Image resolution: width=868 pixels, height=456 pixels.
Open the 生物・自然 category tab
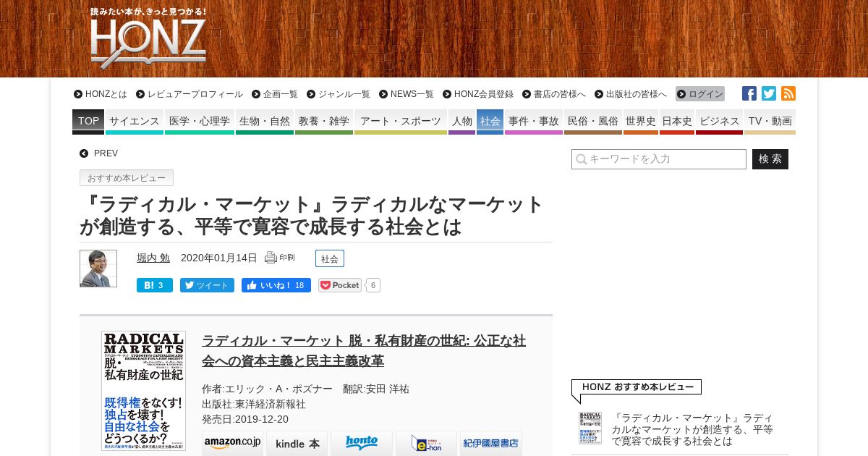pyautogui.click(x=265, y=122)
